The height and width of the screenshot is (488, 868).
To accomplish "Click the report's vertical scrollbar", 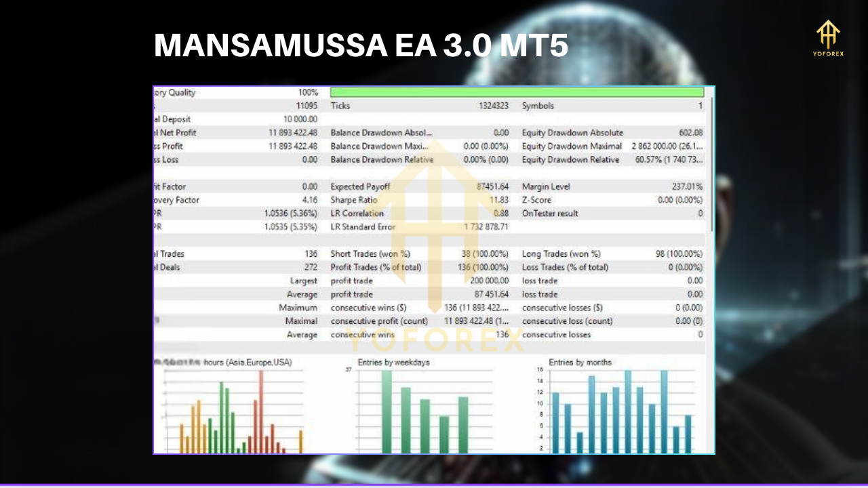I will pos(710,163).
